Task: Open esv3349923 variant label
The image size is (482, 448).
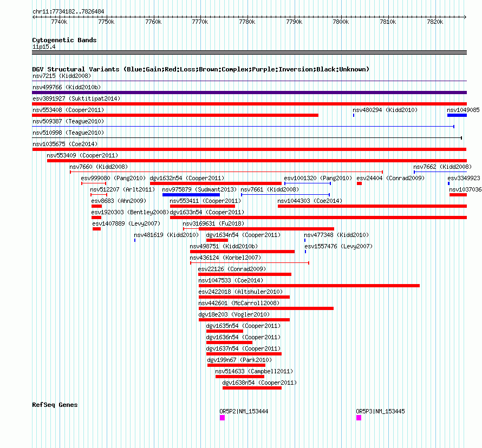Action: pyautogui.click(x=464, y=178)
